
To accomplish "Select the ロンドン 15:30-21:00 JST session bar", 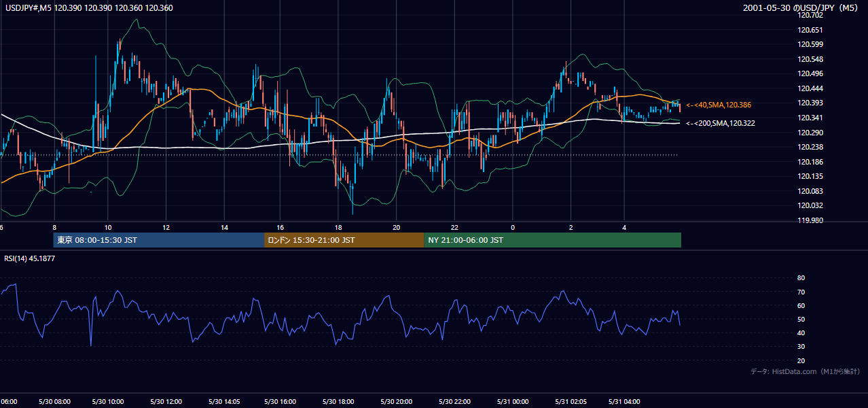I will (x=344, y=240).
